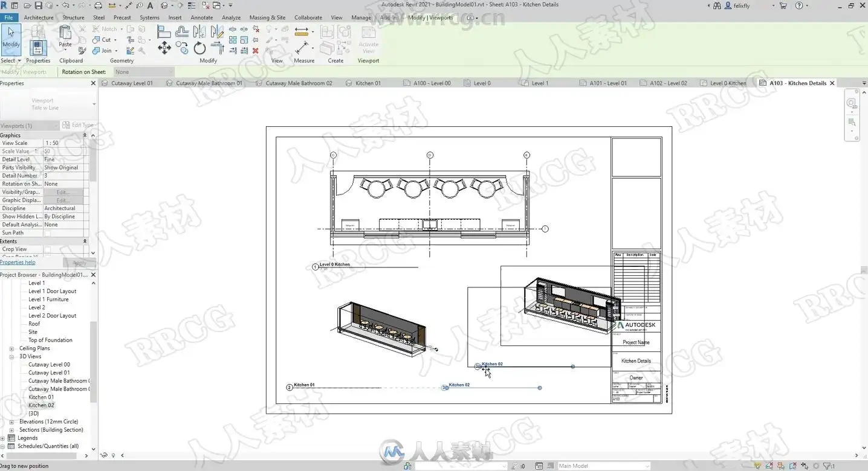Switch to the Annotate ribbon tab
This screenshot has width=868, height=471.
tap(201, 18)
